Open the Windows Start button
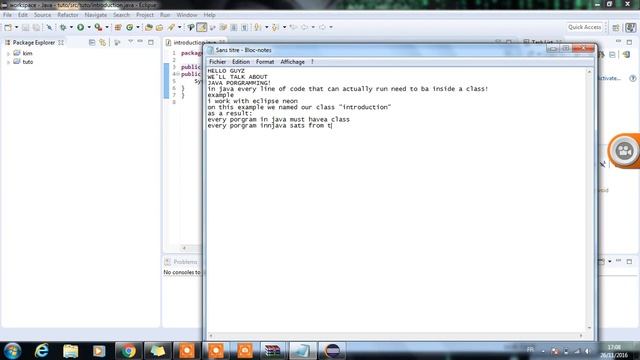 click(12, 351)
